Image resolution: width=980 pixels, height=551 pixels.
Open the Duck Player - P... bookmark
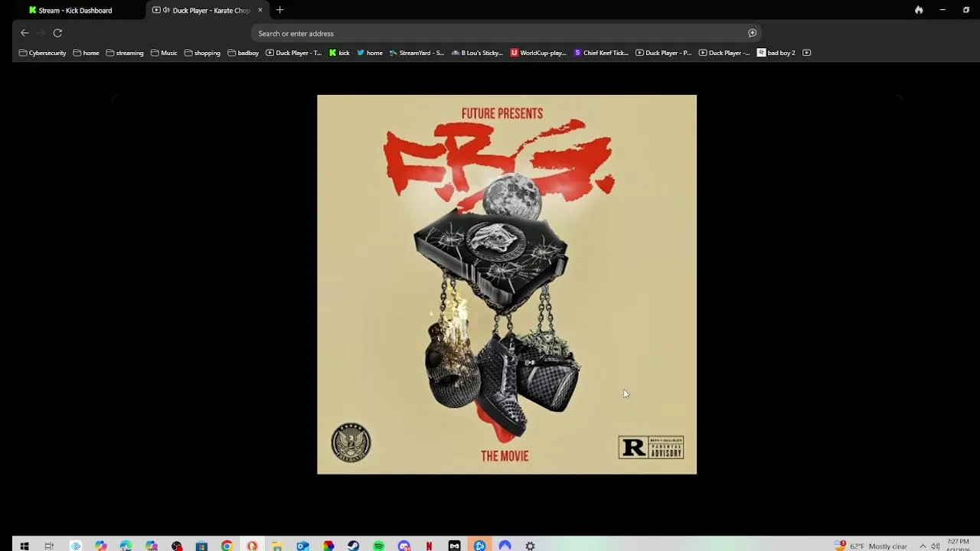point(663,53)
